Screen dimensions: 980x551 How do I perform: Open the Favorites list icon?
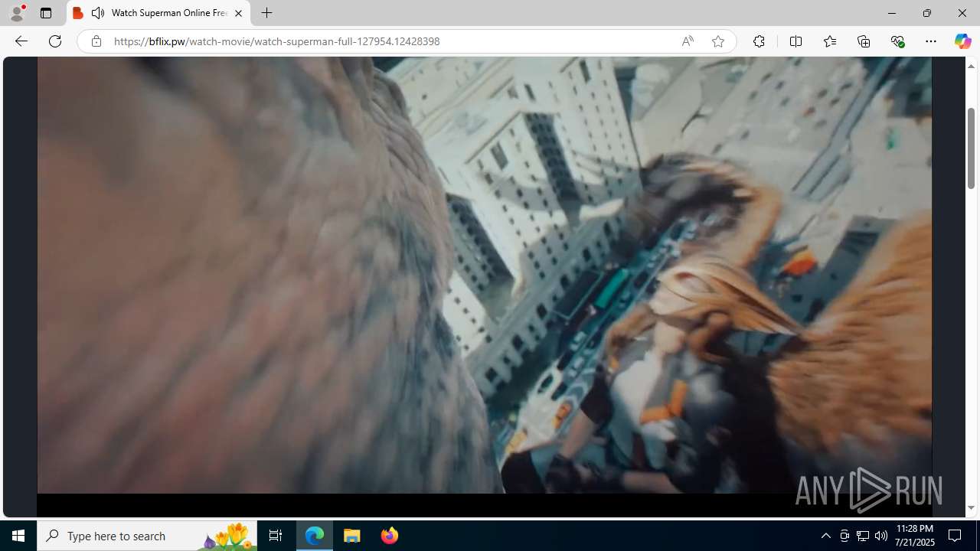pyautogui.click(x=829, y=41)
